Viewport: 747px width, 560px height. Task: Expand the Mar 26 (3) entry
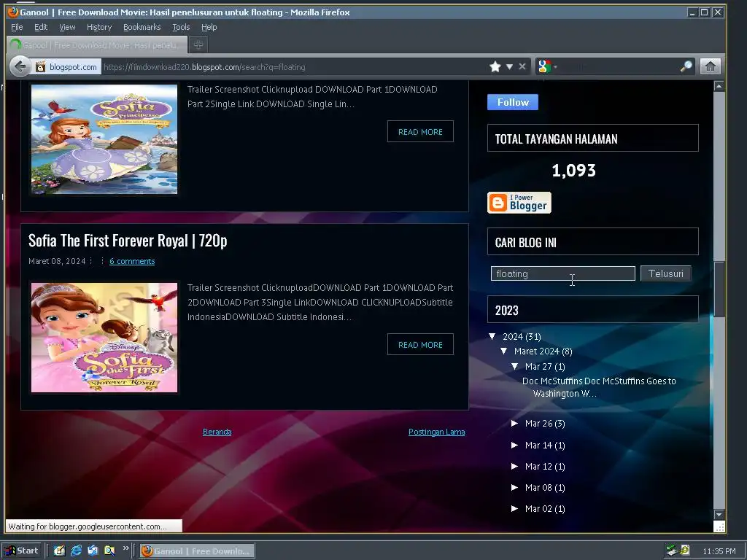(x=514, y=424)
